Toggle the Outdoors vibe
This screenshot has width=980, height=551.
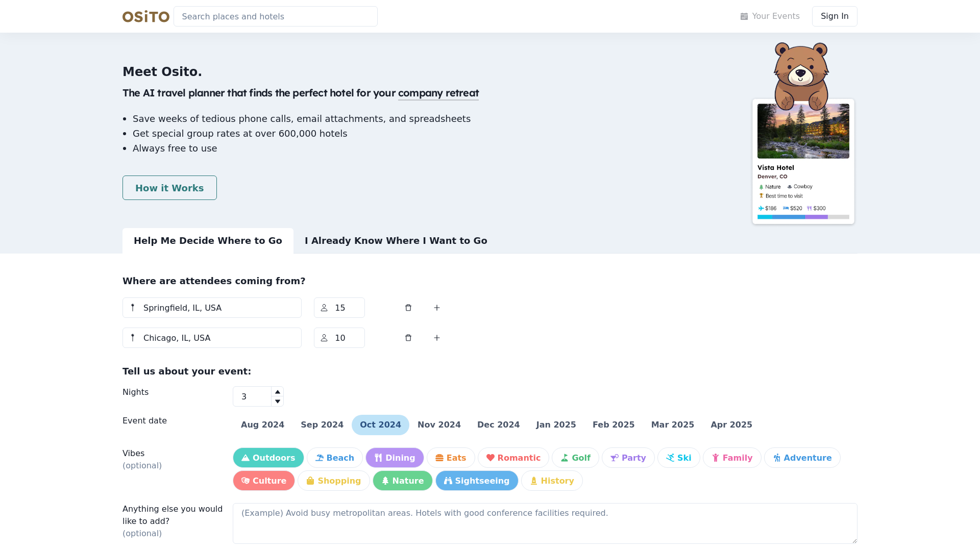tap(268, 458)
